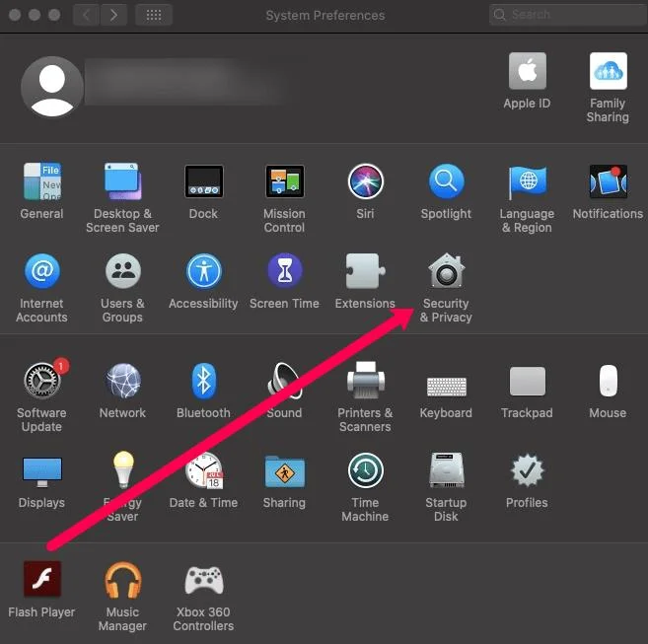Go forward with the right chevron button

coord(113,16)
